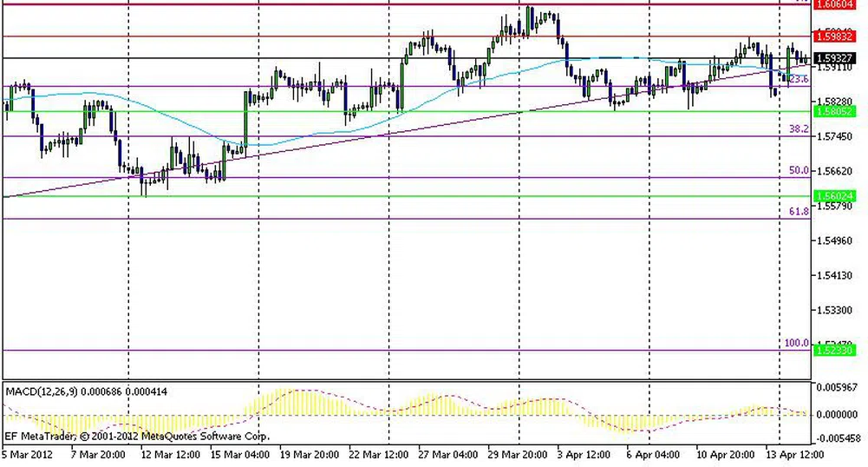868x467 pixels.
Task: Select the red 1.59832 price level tag
Action: (x=837, y=36)
